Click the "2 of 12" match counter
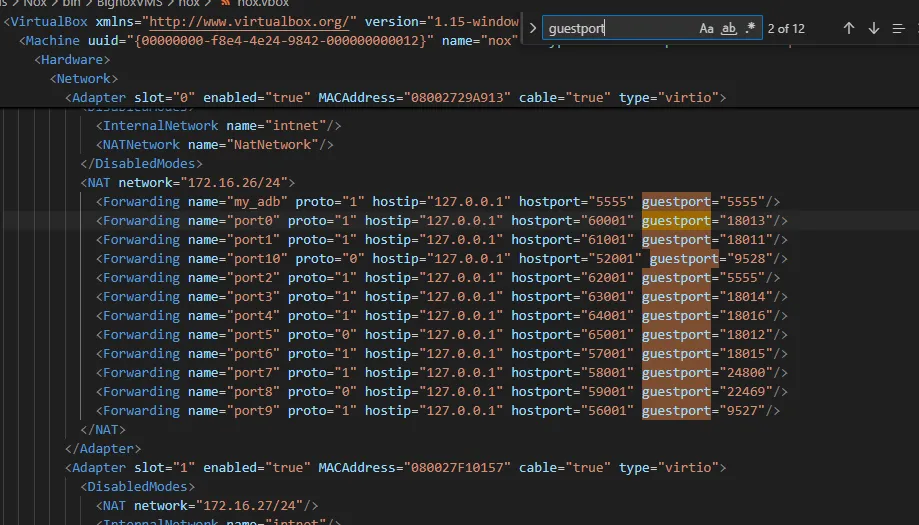 786,29
